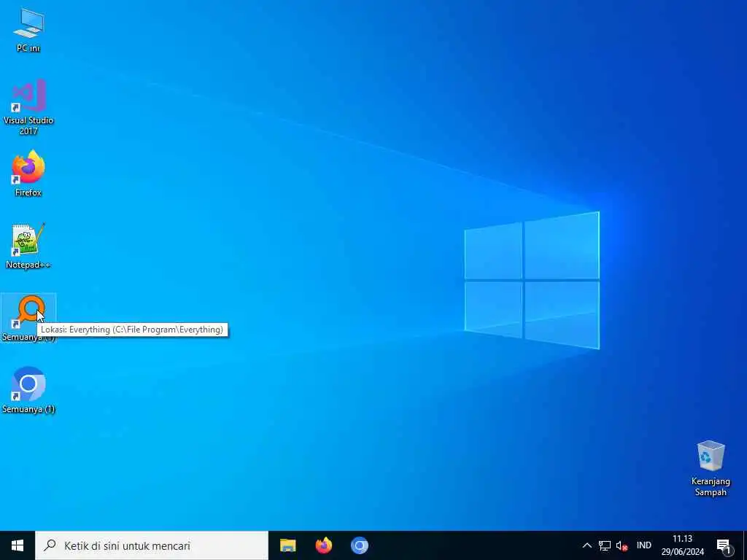Image resolution: width=747 pixels, height=560 pixels.
Task: Select the Keranjang Sampah recycle bin
Action: tap(711, 469)
